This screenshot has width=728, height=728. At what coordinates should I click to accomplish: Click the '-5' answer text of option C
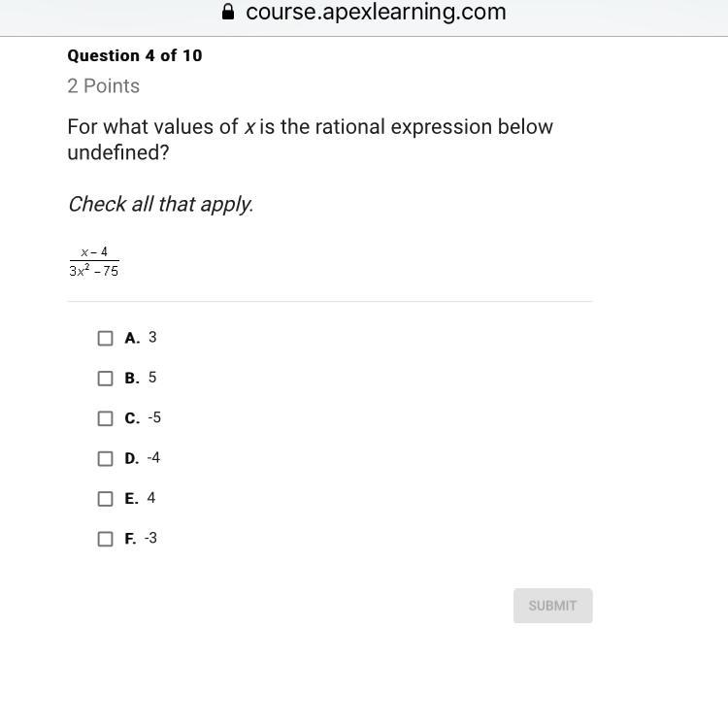pos(154,417)
